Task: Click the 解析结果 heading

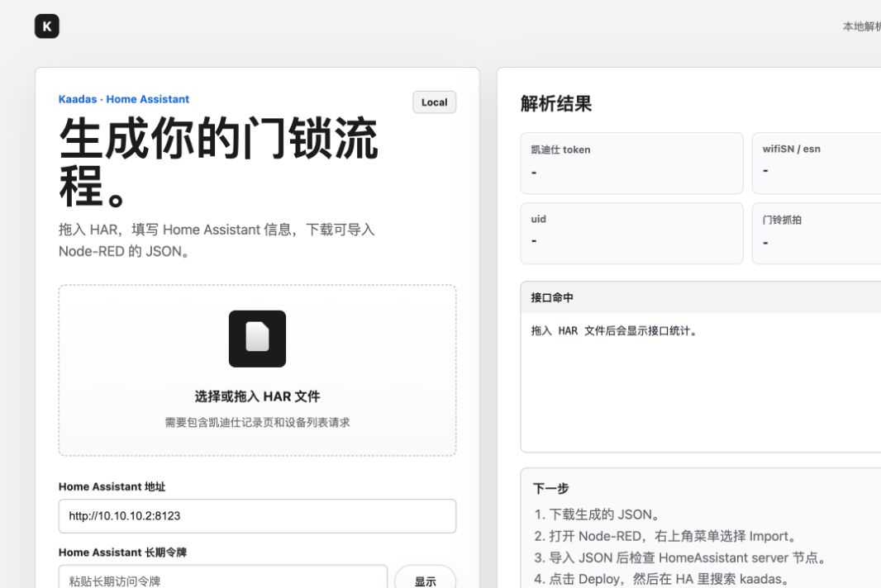Action: click(x=556, y=104)
